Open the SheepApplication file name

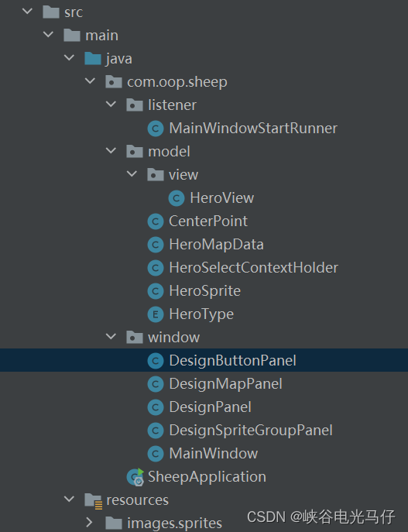coord(207,477)
